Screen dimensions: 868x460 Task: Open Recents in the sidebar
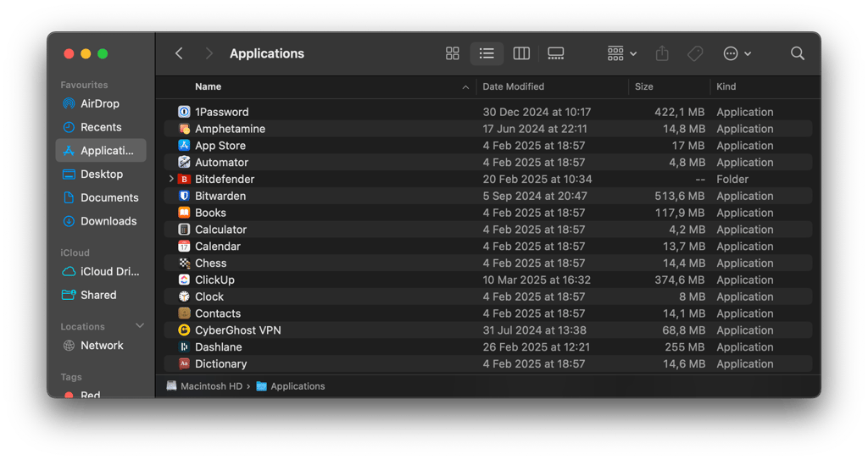pyautogui.click(x=101, y=127)
